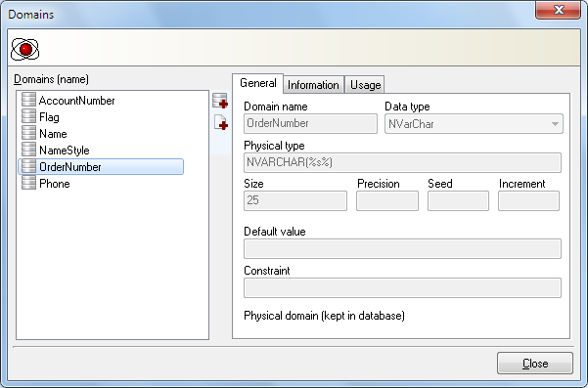Select the Flag domain icon

29,117
